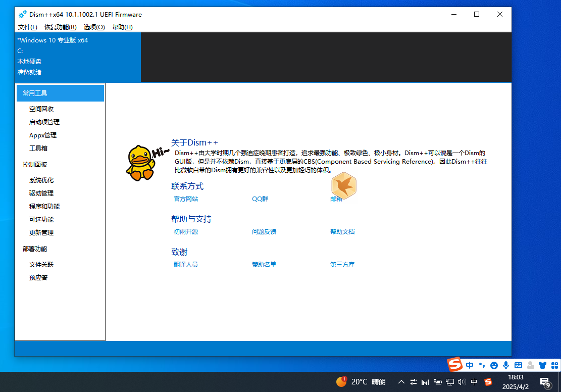Open the Sogou soft keyboard icon

[518, 365]
